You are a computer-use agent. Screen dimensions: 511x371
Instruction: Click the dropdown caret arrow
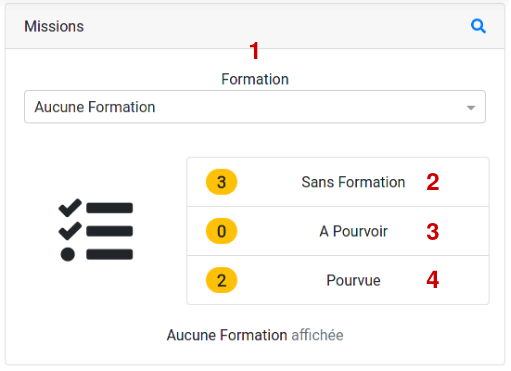tap(471, 108)
